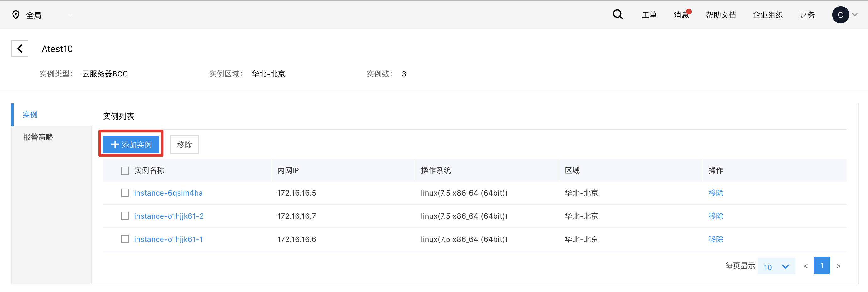
Task: Expand the account menu chevron
Action: point(855,15)
